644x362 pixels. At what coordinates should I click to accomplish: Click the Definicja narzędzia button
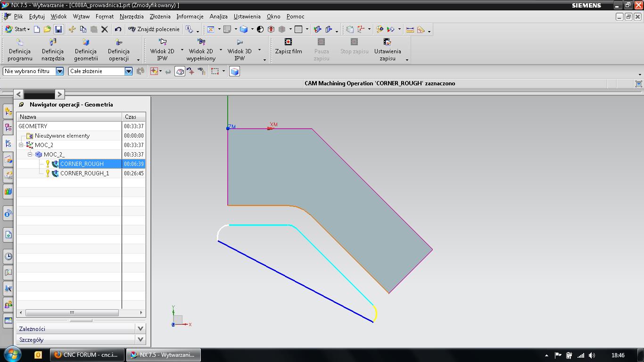[x=53, y=49]
